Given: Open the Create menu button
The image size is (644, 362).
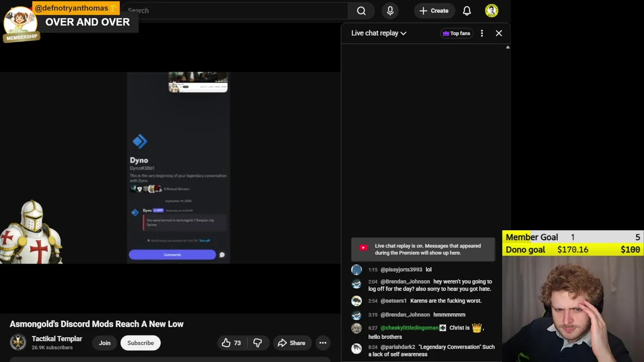Looking at the screenshot, I should pos(434,11).
